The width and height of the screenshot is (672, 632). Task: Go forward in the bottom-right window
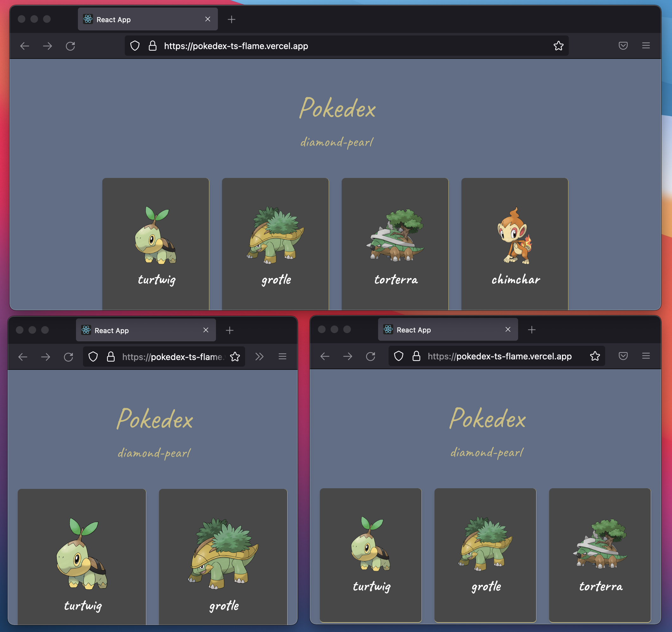(348, 356)
